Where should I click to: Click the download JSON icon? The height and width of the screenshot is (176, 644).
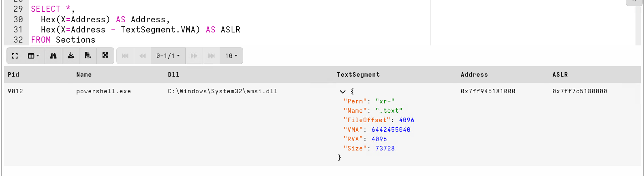point(71,56)
